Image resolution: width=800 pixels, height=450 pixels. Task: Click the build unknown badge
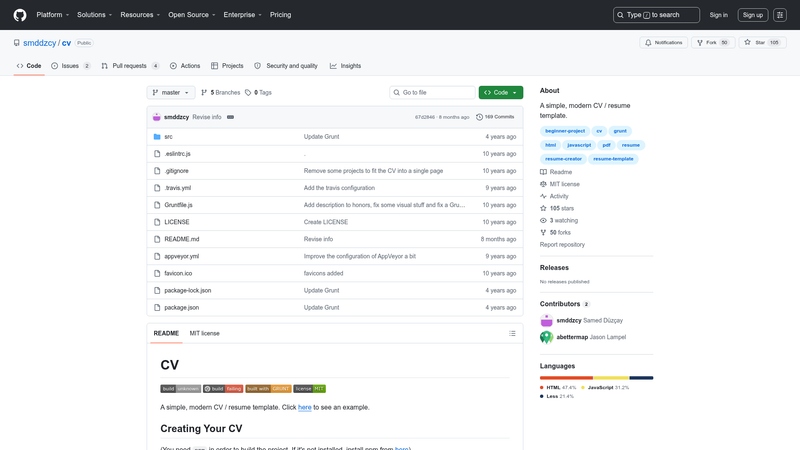point(181,389)
